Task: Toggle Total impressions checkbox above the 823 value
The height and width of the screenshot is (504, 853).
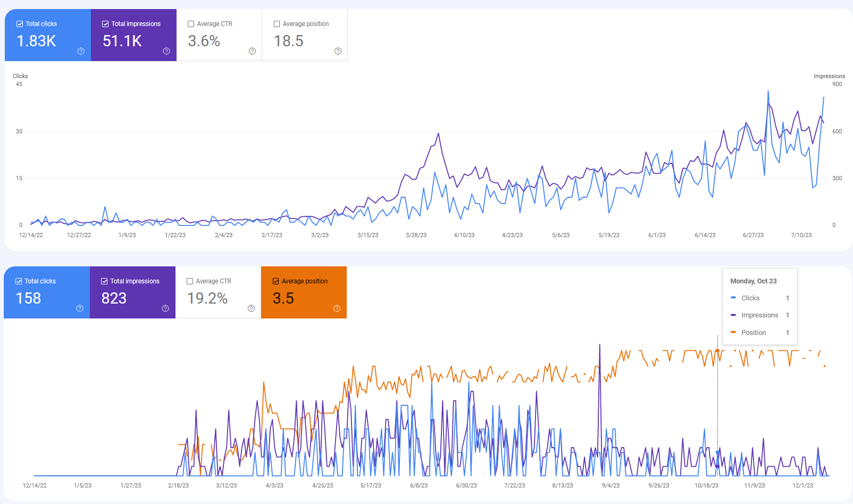Action: coord(104,281)
